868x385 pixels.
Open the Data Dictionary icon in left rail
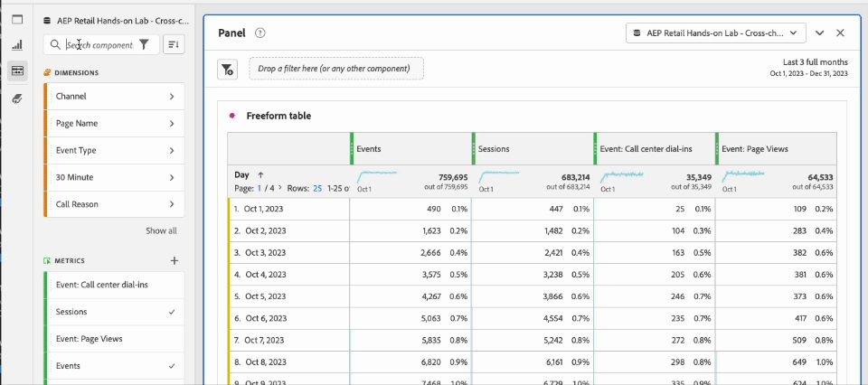coord(18,99)
